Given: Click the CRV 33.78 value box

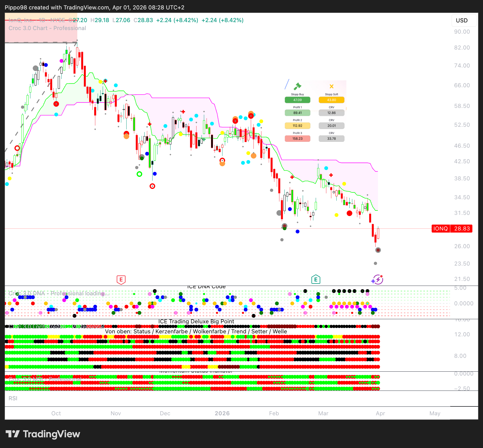Looking at the screenshot, I should point(331,139).
